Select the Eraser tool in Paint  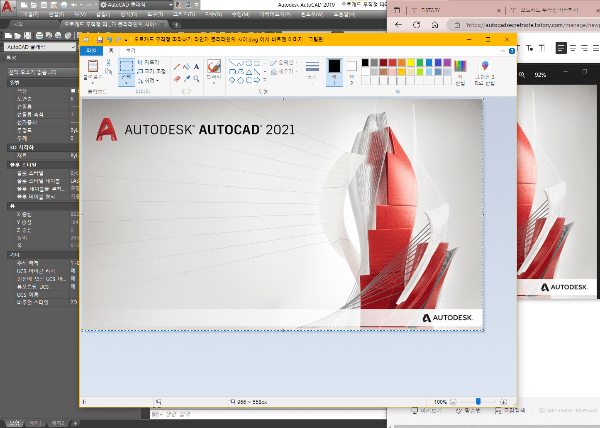tap(177, 79)
